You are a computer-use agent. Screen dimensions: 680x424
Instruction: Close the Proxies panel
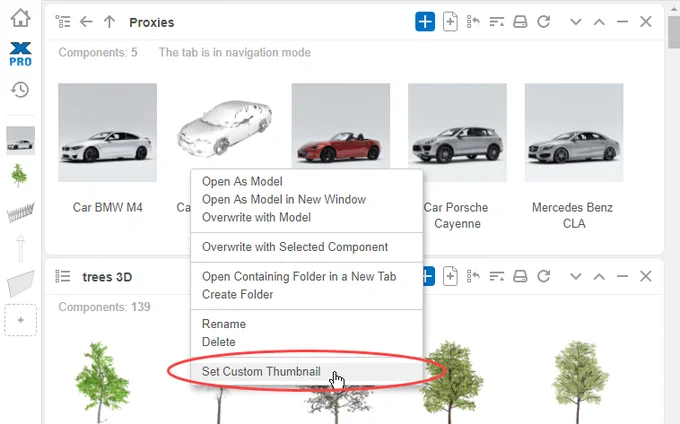click(646, 22)
